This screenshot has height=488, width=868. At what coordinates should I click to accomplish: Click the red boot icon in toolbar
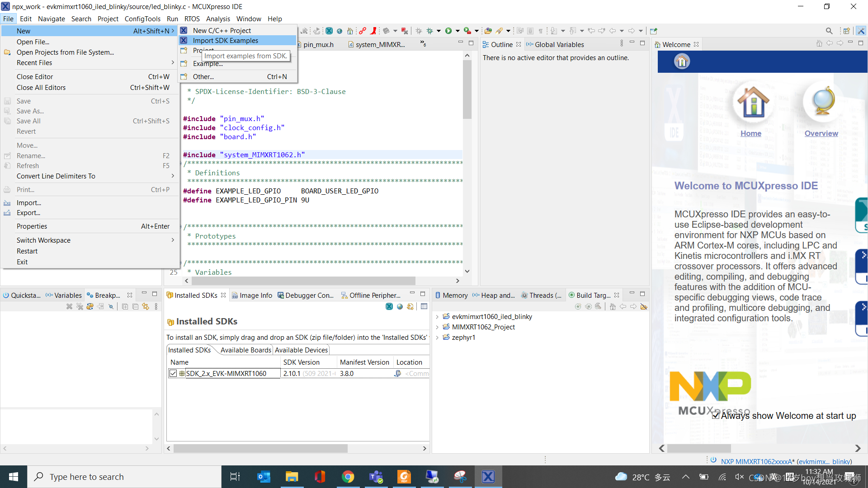(x=373, y=31)
